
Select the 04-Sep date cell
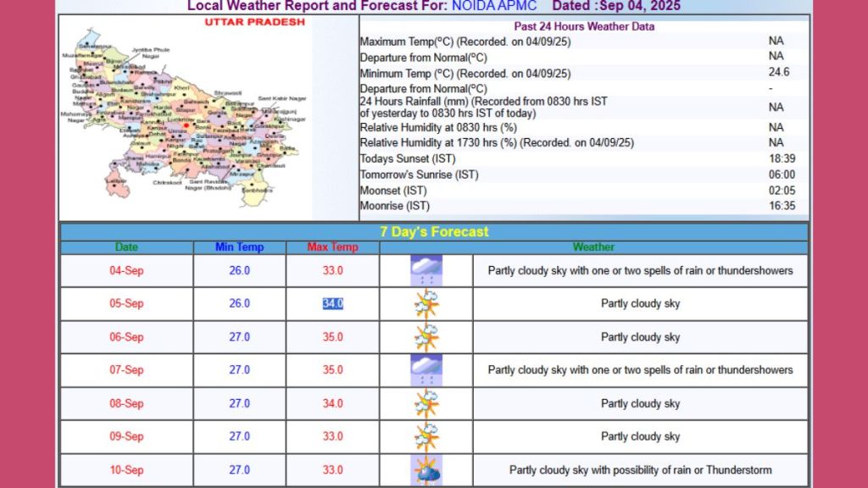click(126, 271)
